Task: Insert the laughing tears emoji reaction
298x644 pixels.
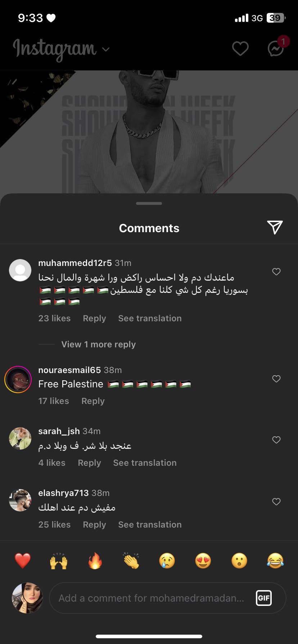Action: 275,561
